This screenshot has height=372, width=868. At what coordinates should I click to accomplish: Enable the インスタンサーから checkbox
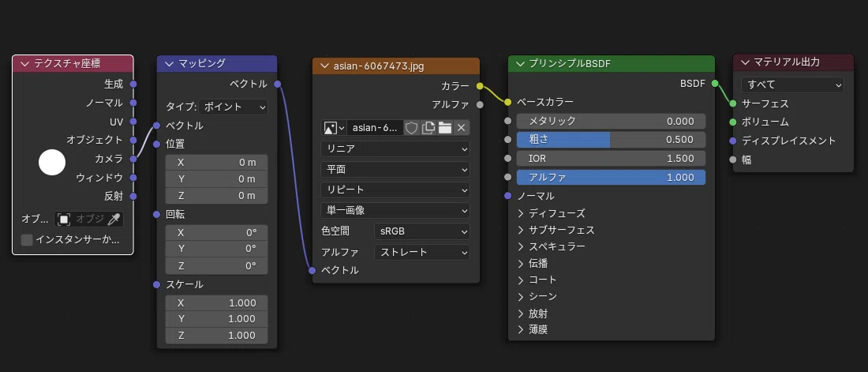[x=27, y=240]
